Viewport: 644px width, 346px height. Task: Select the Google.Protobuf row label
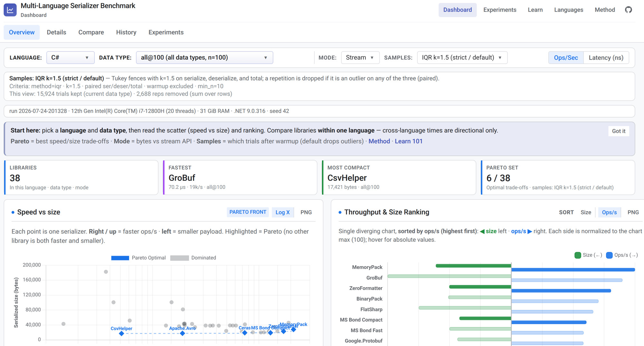(364, 341)
